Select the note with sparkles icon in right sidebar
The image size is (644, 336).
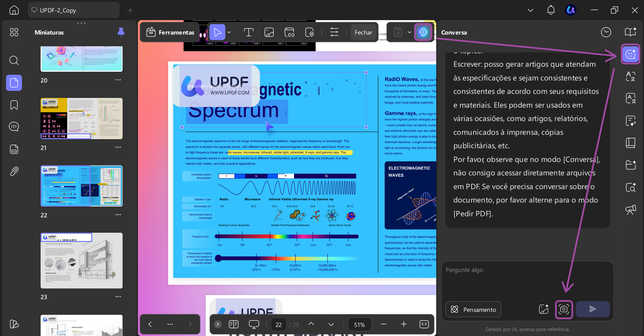click(x=631, y=121)
